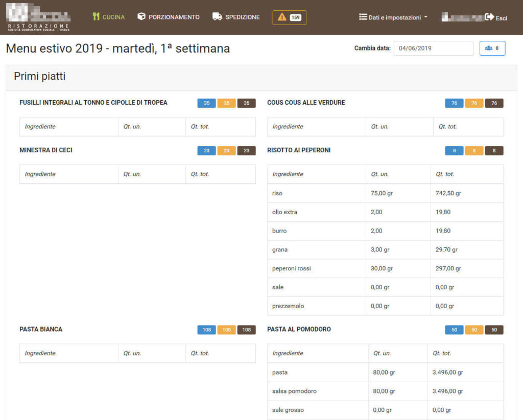
Task: Click blue 35 badge for Fusilli integrali
Action: (x=206, y=103)
